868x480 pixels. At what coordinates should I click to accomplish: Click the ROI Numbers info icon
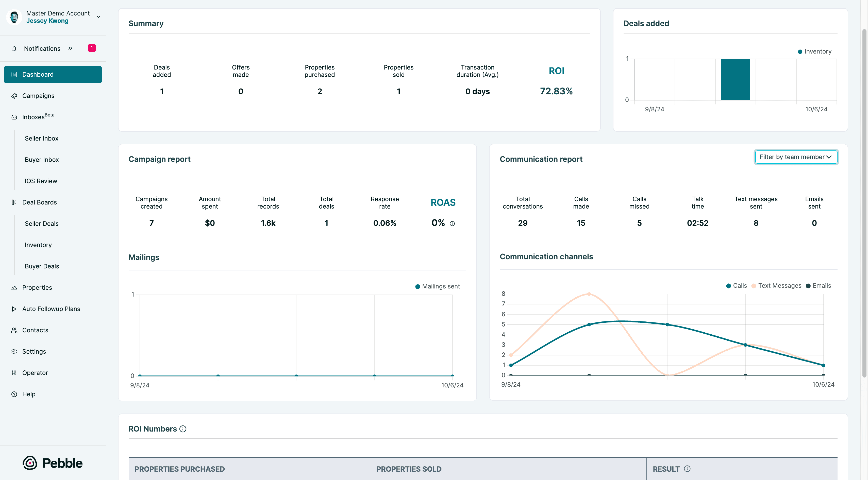pos(183,429)
